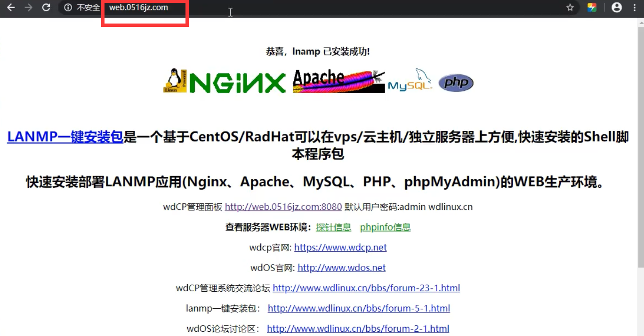
Task: Click the colorful extension icon
Action: point(592,8)
